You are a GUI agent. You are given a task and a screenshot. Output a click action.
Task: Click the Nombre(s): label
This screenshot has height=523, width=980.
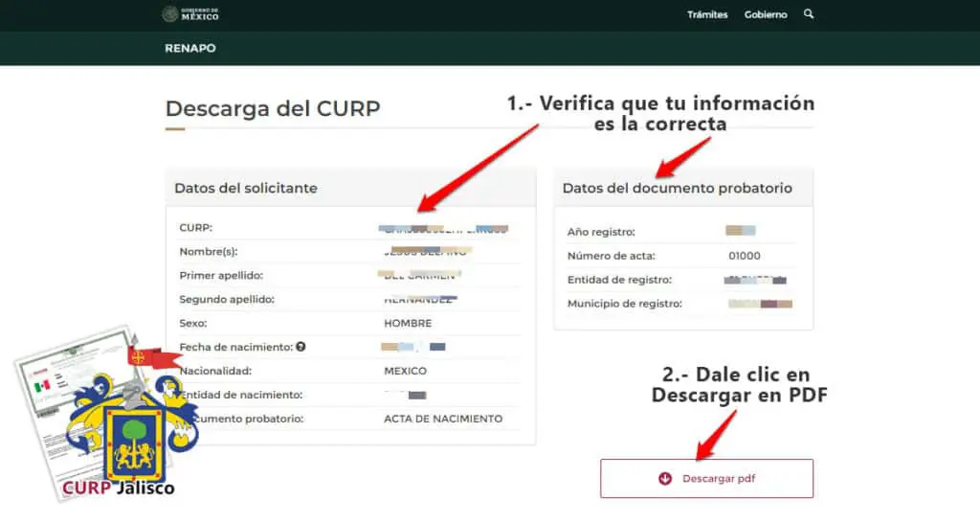[208, 252]
